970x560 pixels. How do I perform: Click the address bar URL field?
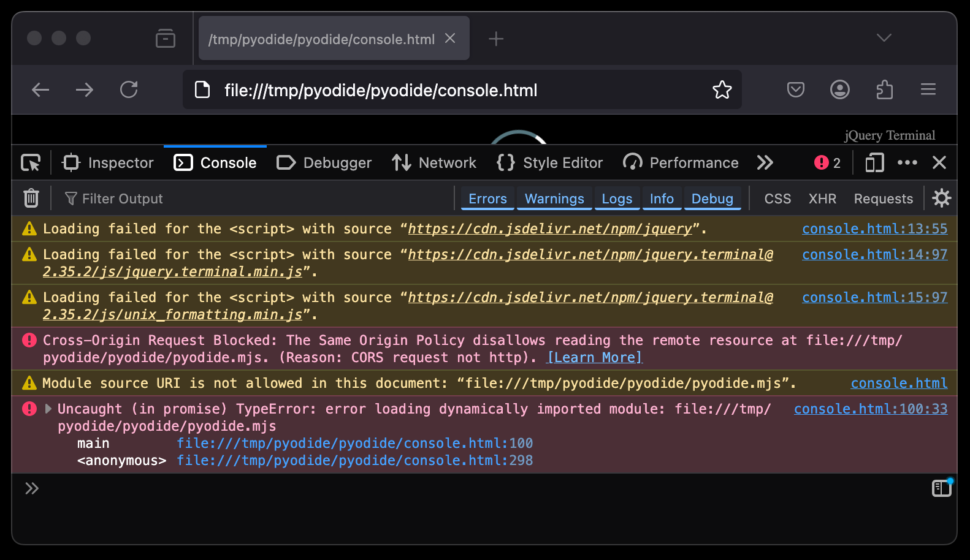pos(462,90)
